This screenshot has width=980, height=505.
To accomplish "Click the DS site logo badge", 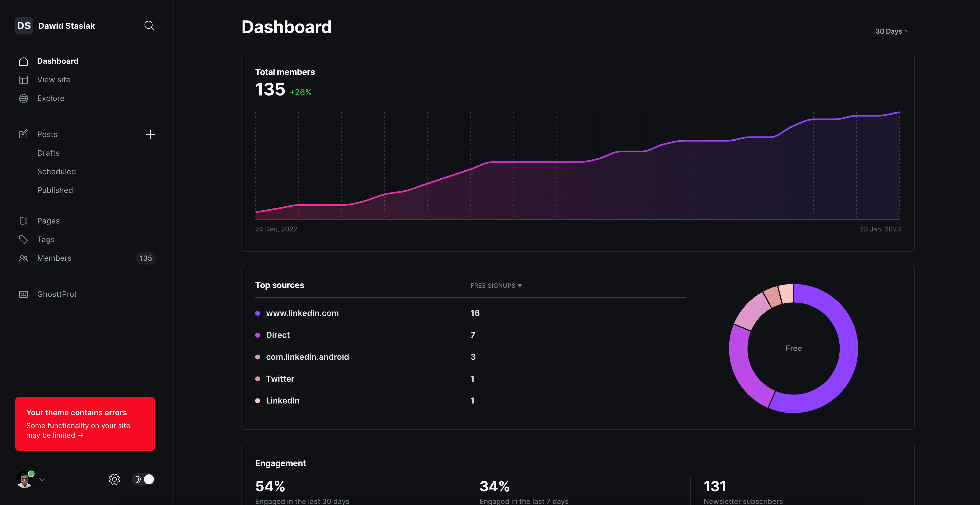I will point(24,25).
